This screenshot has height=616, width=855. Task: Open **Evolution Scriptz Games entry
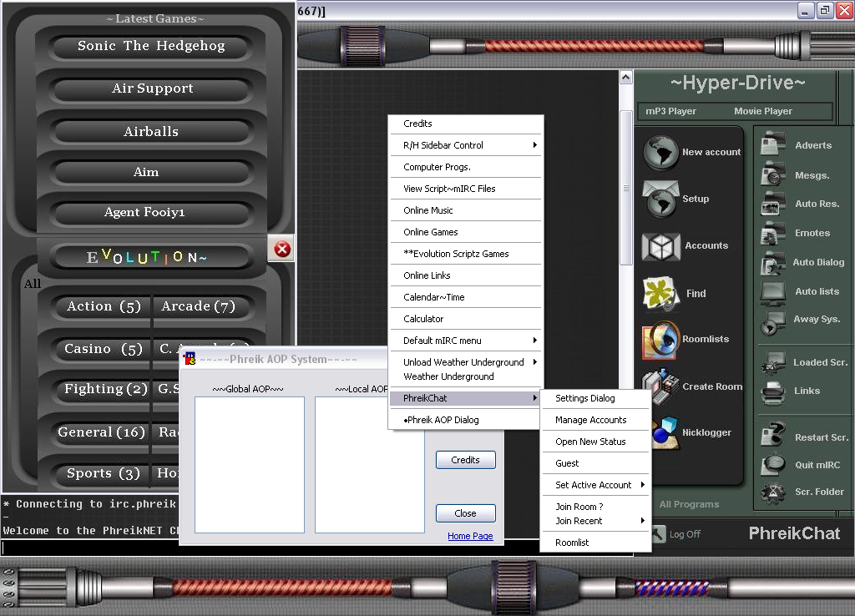pyautogui.click(x=466, y=254)
